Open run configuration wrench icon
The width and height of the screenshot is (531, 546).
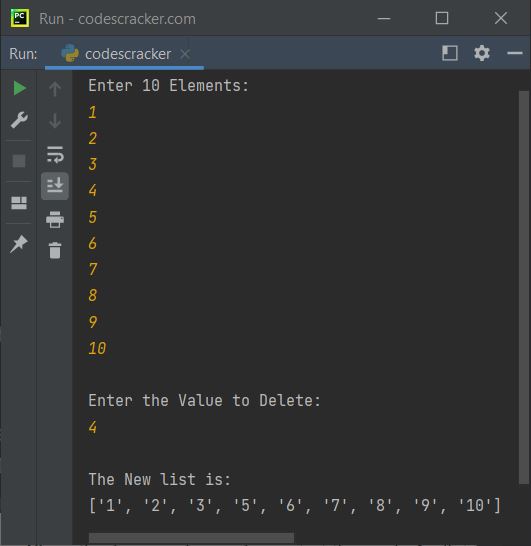point(19,120)
